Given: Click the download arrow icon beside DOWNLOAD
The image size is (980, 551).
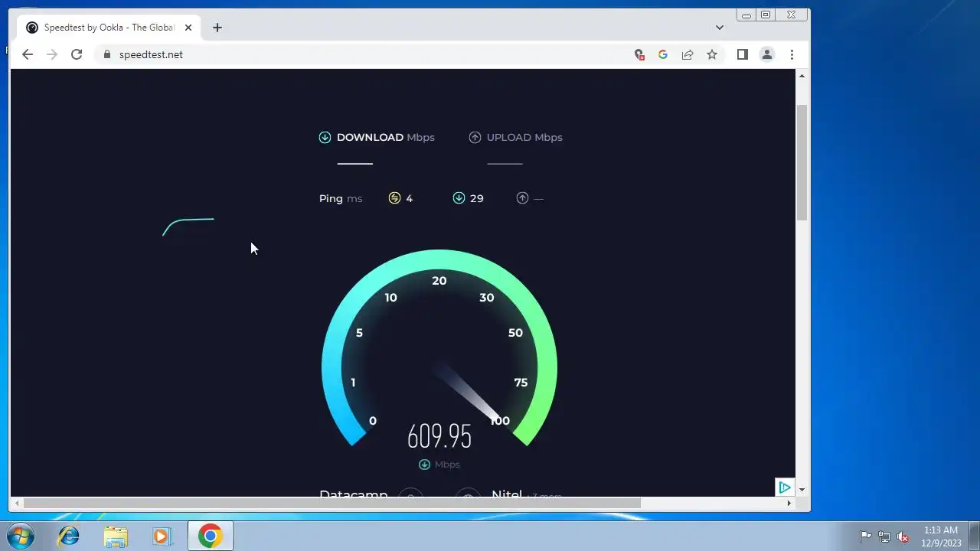Looking at the screenshot, I should 325,137.
